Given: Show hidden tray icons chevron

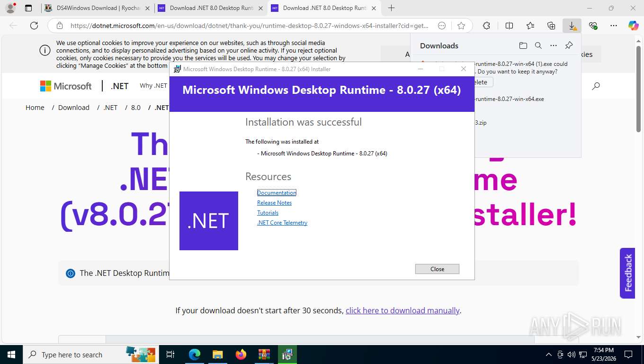Looking at the screenshot, I should click(549, 355).
